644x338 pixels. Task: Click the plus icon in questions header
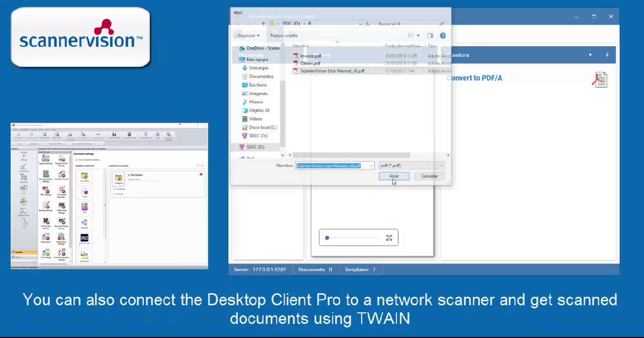pos(607,55)
